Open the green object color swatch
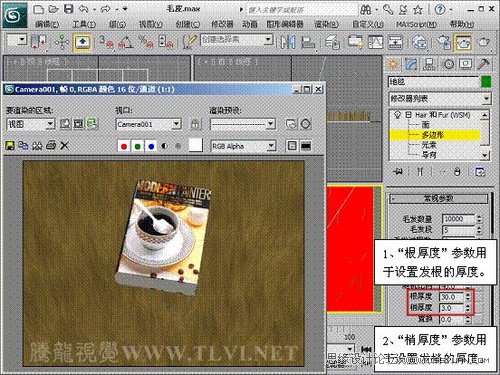 pyautogui.click(x=486, y=82)
